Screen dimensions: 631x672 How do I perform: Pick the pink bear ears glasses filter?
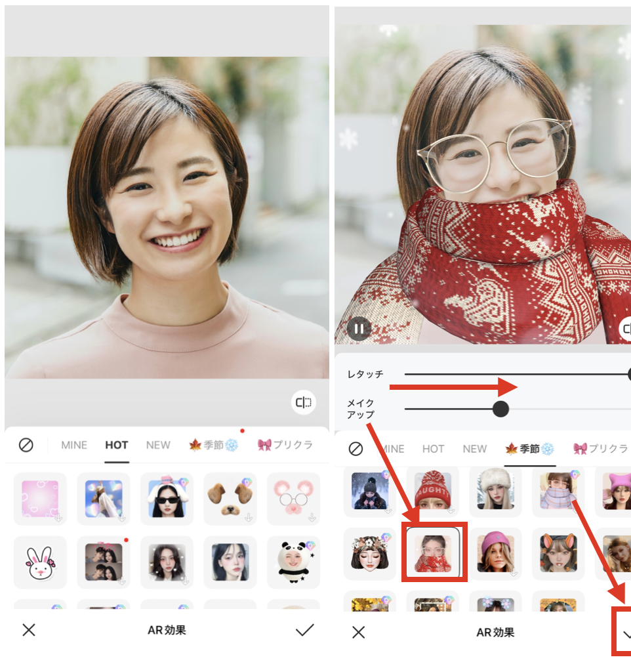coord(293,499)
